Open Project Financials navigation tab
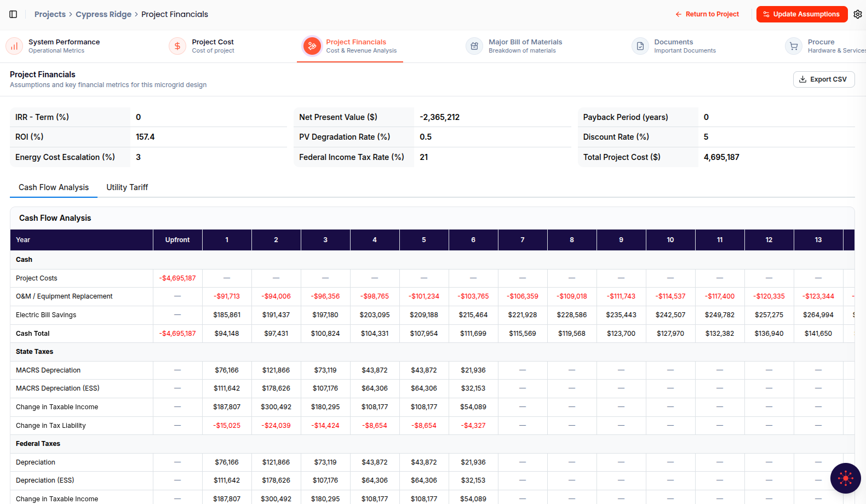 coord(350,46)
